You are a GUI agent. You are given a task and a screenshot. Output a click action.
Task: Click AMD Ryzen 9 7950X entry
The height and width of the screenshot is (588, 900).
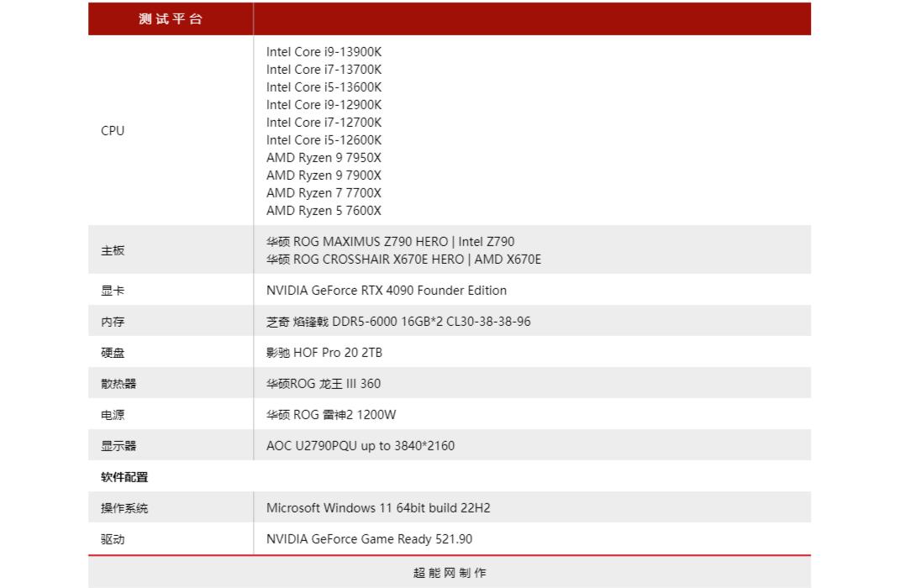click(x=324, y=158)
